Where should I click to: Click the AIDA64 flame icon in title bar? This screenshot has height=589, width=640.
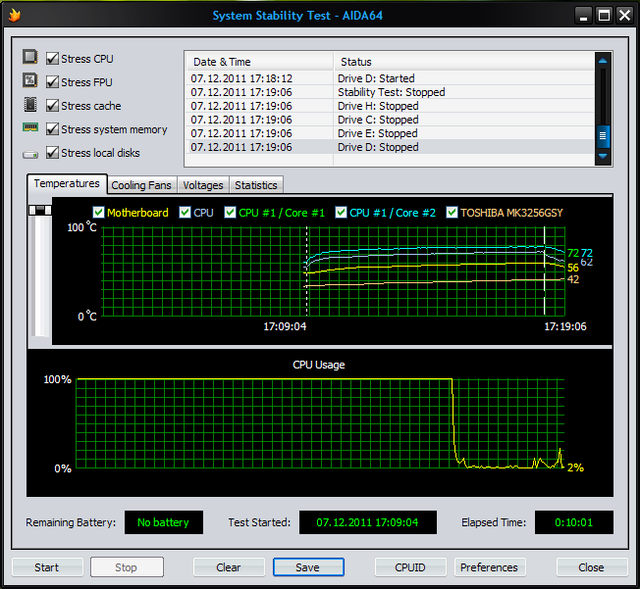13,15
